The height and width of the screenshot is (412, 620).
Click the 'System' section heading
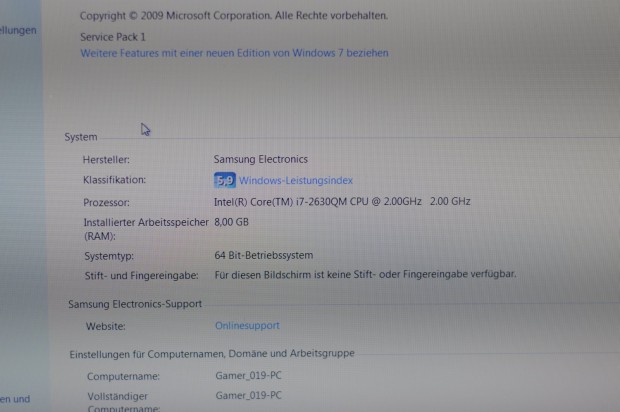coord(81,137)
